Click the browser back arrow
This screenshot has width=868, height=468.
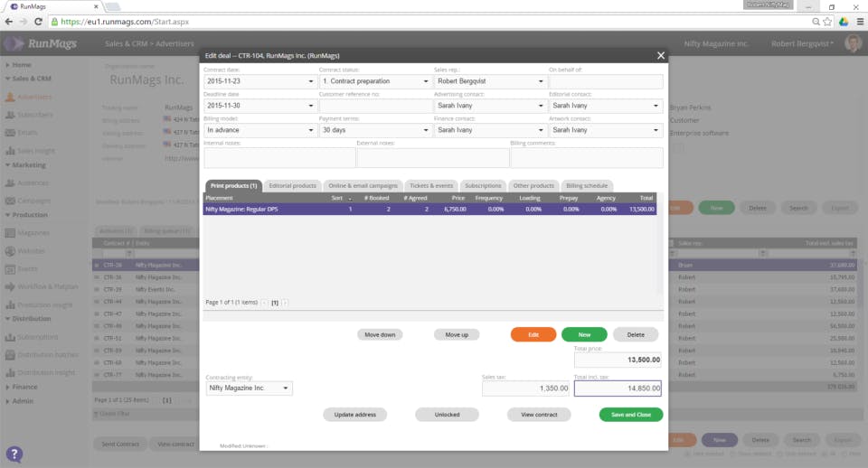coord(9,22)
